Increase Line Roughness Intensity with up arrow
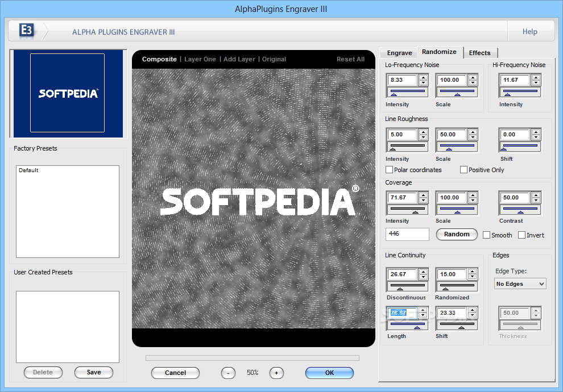The image size is (563, 392). click(423, 132)
